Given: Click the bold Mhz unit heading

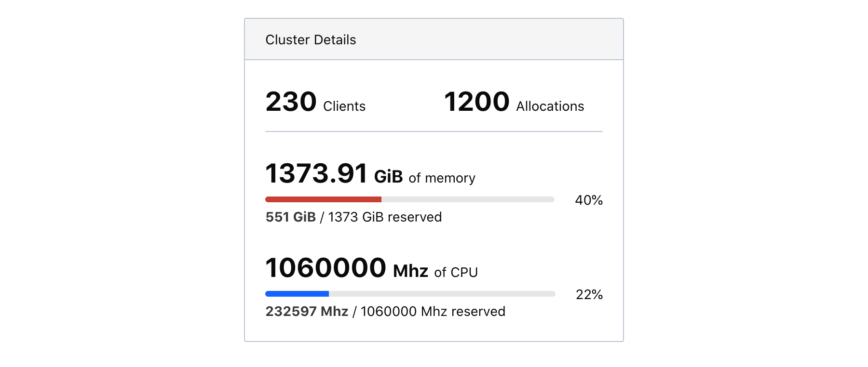Looking at the screenshot, I should tap(410, 272).
